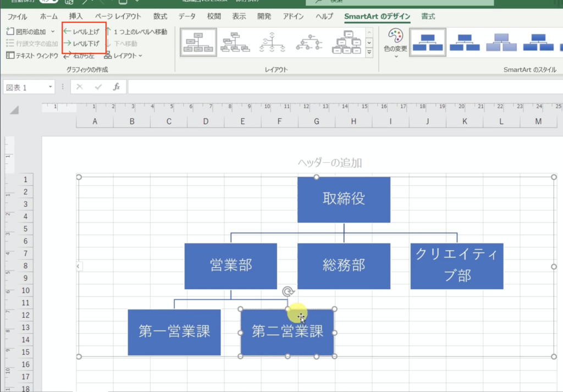Select the circle picture hierarchy layout
This screenshot has width=563, height=392.
(309, 42)
